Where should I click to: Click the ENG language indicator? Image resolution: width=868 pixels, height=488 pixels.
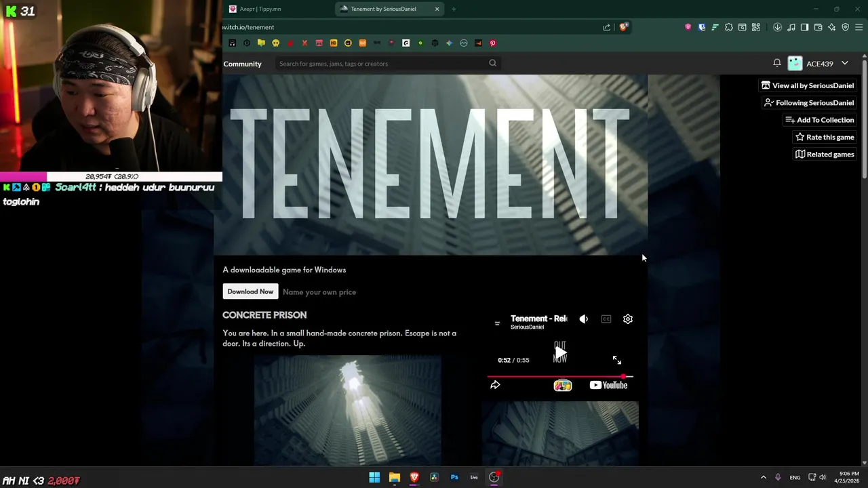click(x=795, y=478)
